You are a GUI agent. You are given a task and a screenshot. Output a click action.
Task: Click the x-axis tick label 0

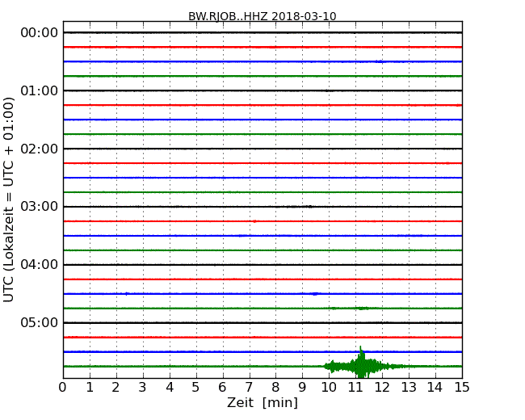coord(63,387)
